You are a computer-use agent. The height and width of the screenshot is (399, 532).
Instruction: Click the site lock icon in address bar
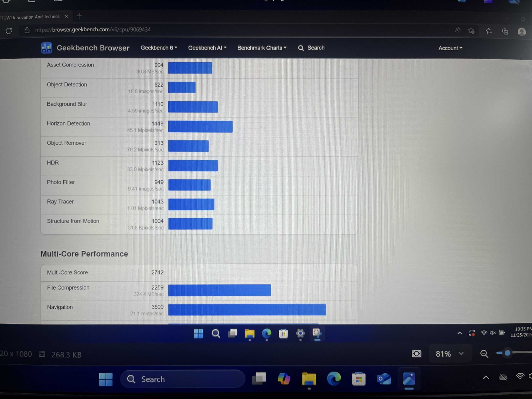pos(27,30)
